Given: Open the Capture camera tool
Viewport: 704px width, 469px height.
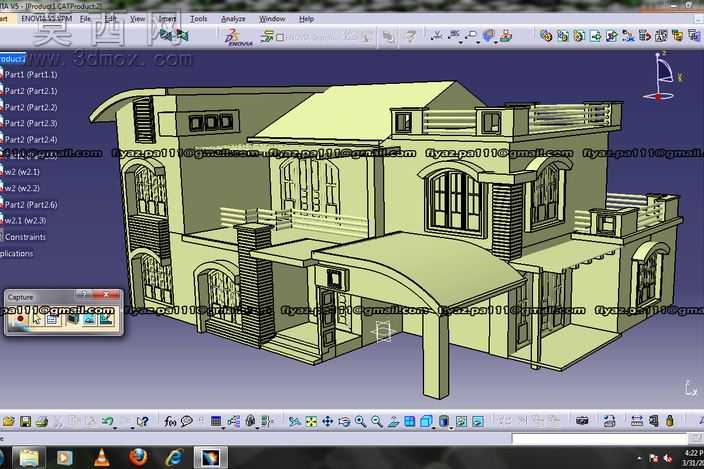Looking at the screenshot, I should pyautogui.click(x=582, y=421).
